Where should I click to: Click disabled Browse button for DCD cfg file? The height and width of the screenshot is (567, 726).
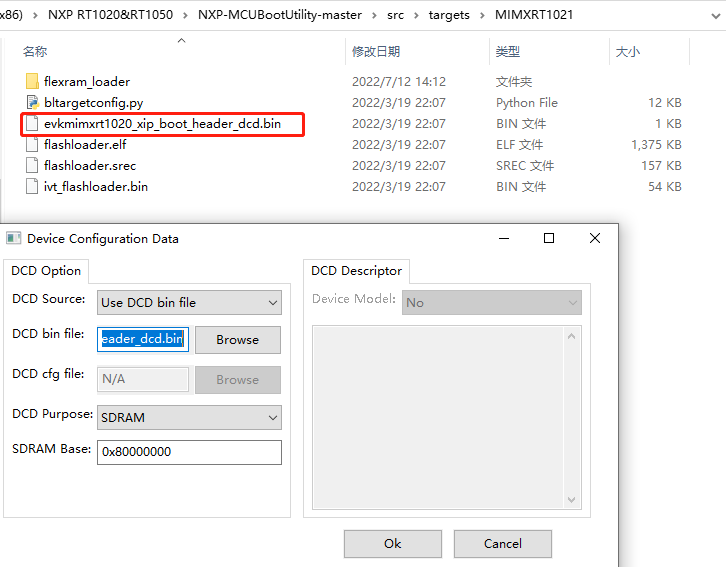pos(238,380)
